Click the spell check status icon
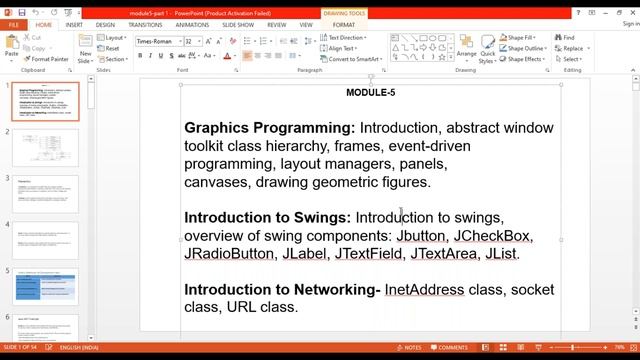This screenshot has width=640, height=360. pos(49,347)
